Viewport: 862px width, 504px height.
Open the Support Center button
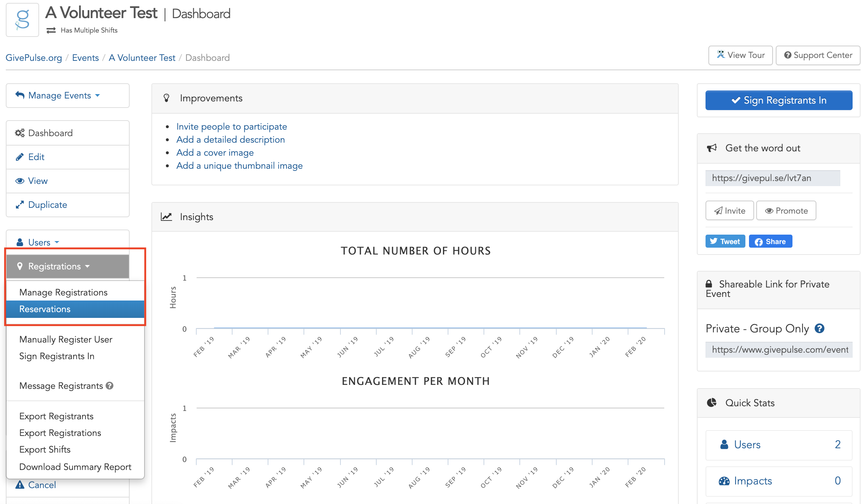tap(818, 55)
